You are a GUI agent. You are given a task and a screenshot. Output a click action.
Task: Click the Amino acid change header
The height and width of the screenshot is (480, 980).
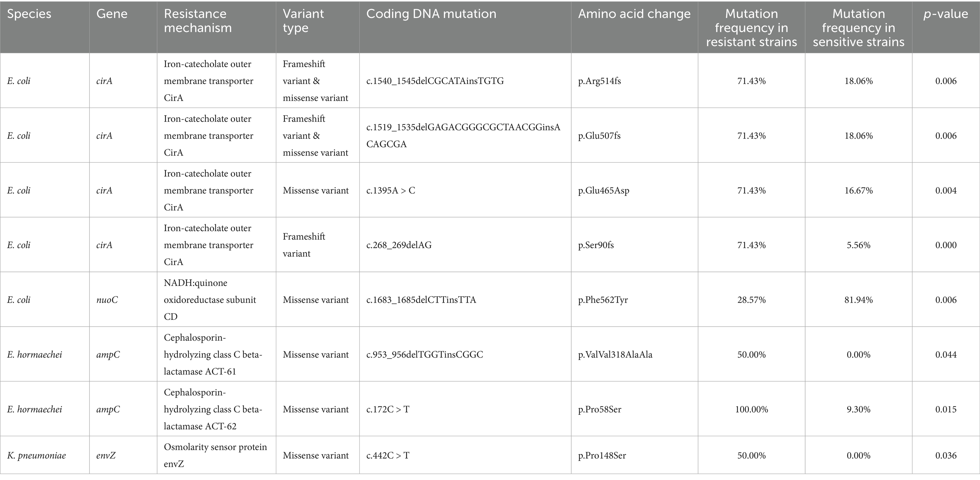634,14
